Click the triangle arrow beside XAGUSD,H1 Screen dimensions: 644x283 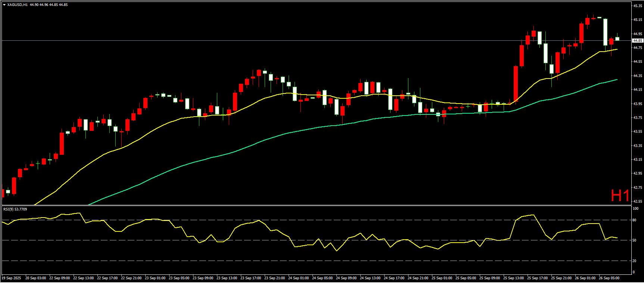pyautogui.click(x=4, y=5)
